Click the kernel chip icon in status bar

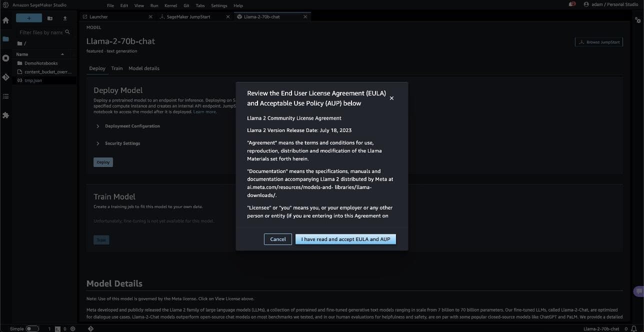tap(73, 329)
